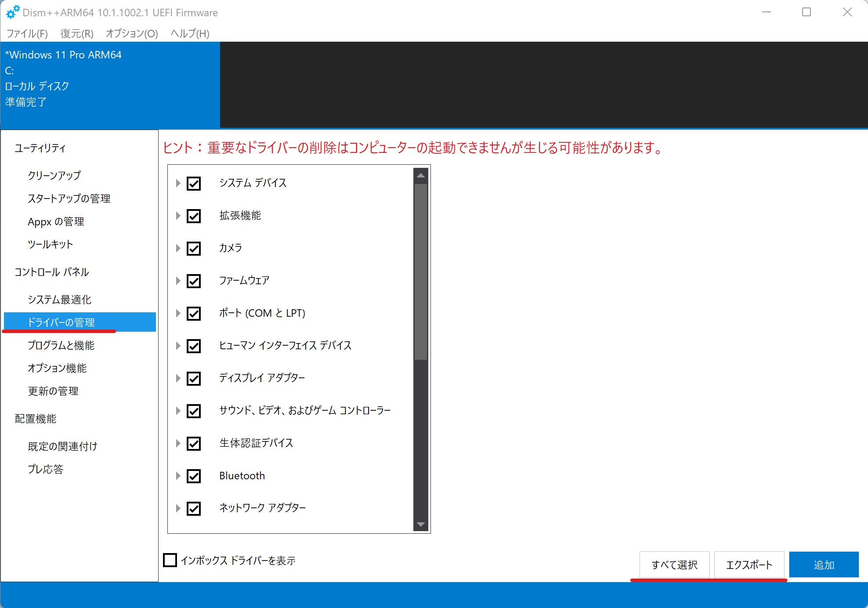Open Appx の管理 page
Screen dimensions: 868x608
click(56, 221)
